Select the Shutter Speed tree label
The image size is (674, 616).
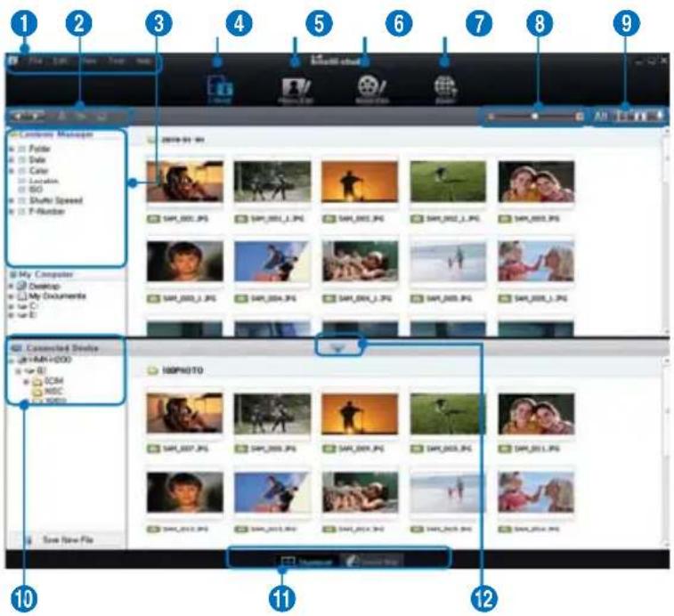(x=56, y=200)
